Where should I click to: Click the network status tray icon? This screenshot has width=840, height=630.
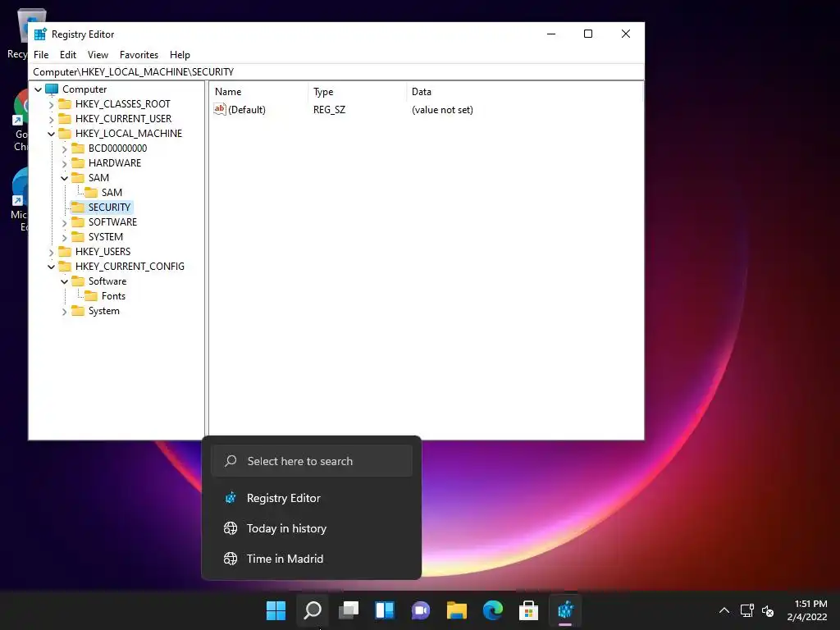[746, 610]
